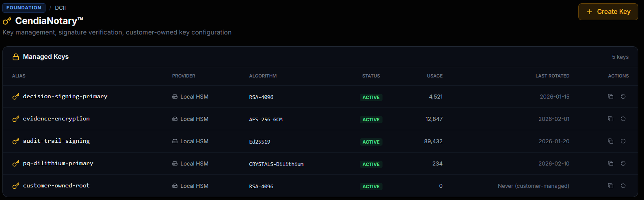
Task: Click the Managed Keys lock icon
Action: tap(16, 57)
